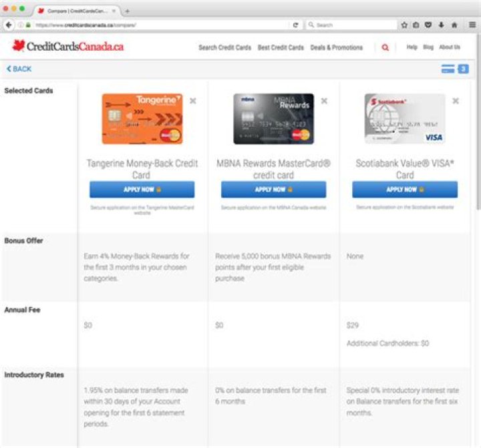This screenshot has height=448, width=481.
Task: Click the silver Scotiabank VISA card image
Action: pos(405,119)
